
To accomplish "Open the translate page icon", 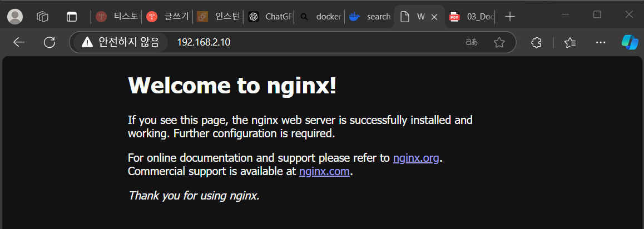I will point(472,42).
